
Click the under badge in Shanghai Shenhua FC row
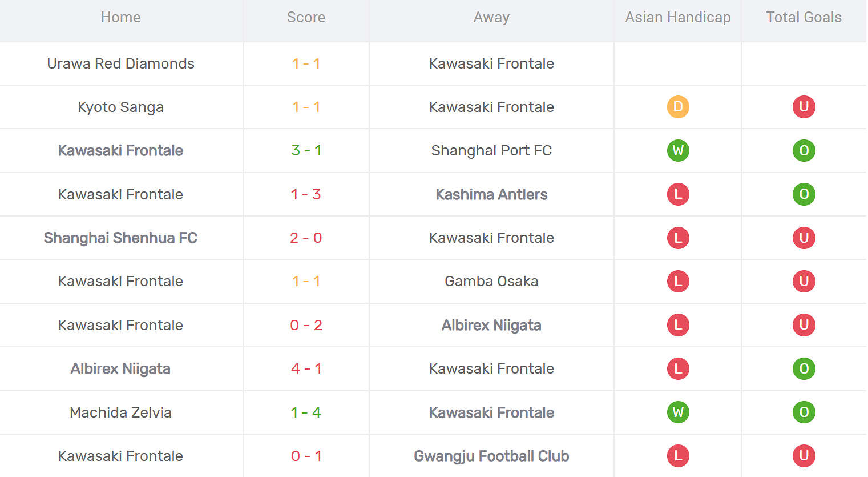[804, 238]
